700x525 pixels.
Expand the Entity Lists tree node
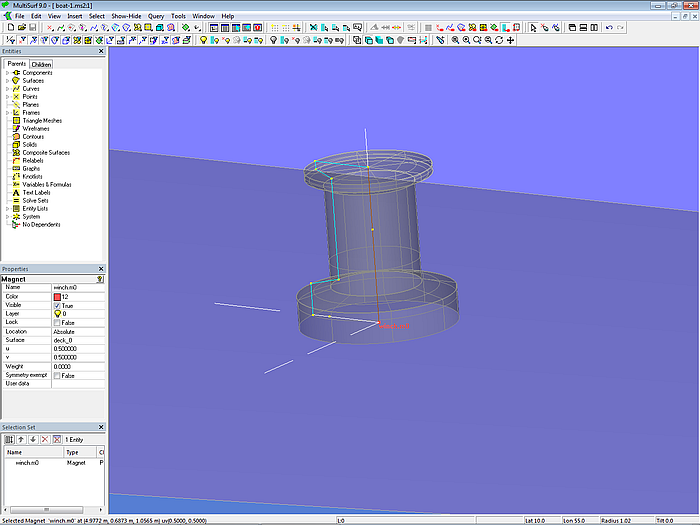coord(7,208)
